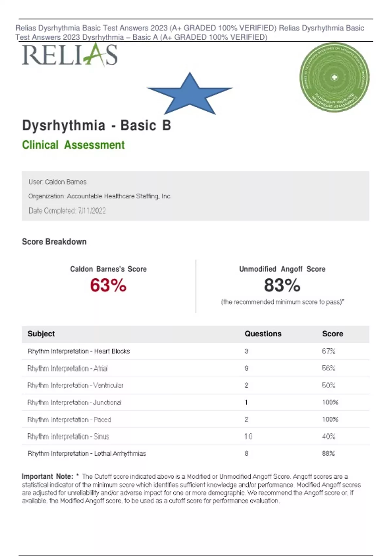The image size is (392, 556).
Task: Click the Score column header
Action: [x=333, y=334]
